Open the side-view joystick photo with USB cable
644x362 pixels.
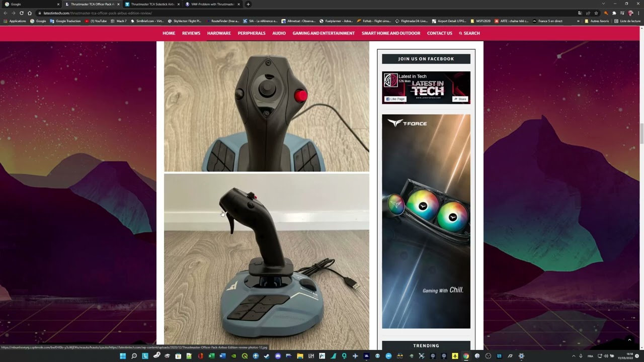267,261
